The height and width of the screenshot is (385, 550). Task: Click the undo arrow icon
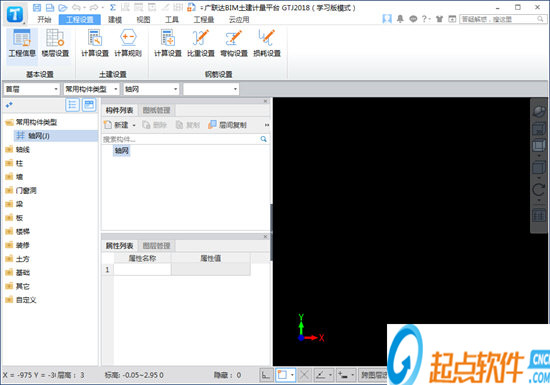[x=76, y=7]
